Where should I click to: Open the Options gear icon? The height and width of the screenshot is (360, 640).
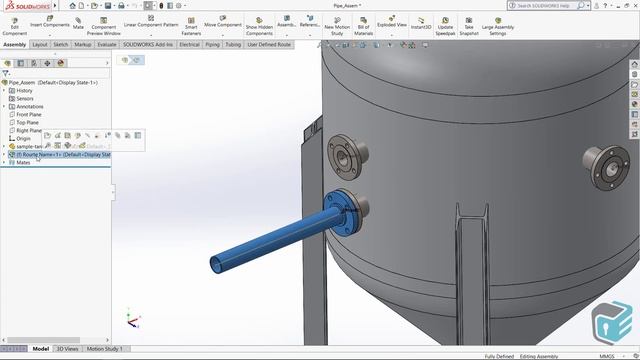pyautogui.click(x=179, y=6)
